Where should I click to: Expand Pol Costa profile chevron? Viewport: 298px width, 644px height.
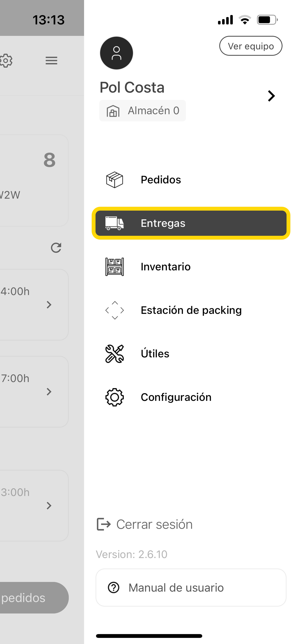pyautogui.click(x=271, y=96)
